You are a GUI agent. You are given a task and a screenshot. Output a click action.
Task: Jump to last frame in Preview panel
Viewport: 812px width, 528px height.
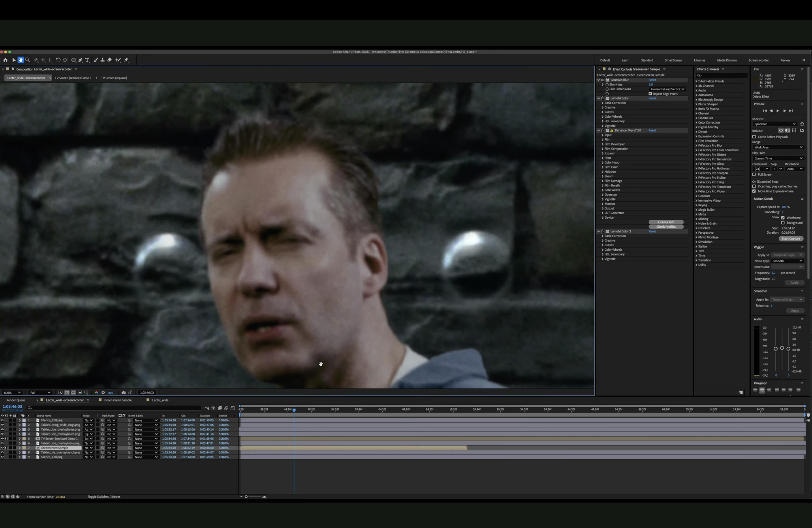(x=791, y=111)
